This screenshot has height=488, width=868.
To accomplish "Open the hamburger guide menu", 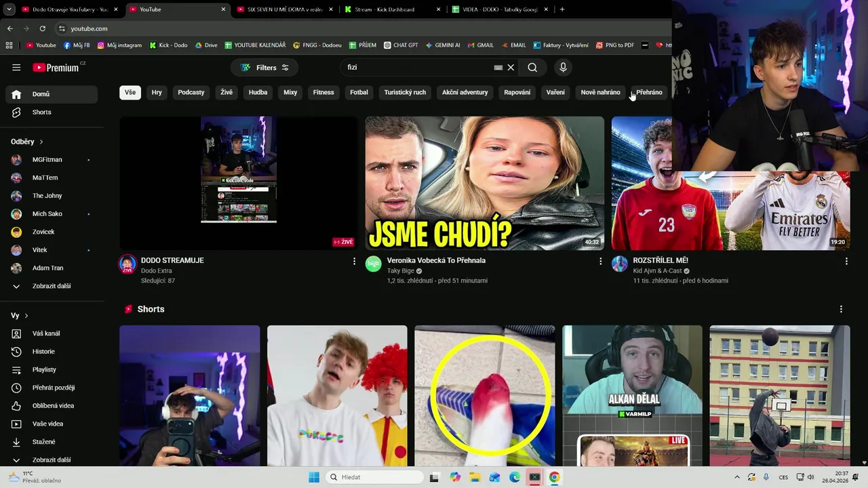I will coord(16,67).
